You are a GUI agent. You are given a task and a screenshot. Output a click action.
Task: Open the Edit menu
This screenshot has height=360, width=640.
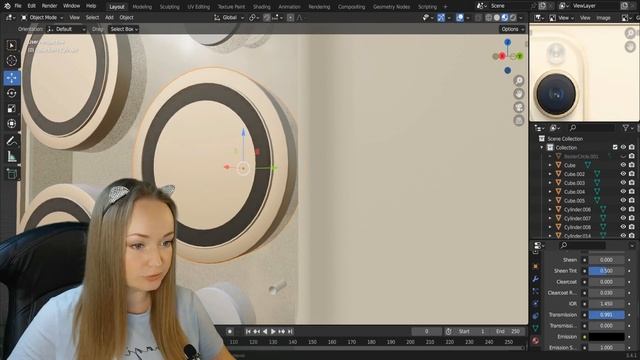[31, 6]
